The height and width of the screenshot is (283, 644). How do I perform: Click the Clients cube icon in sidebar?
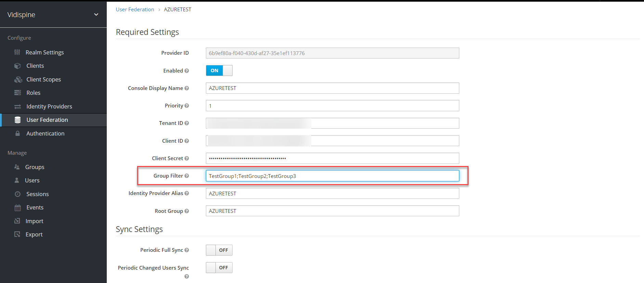[17, 66]
